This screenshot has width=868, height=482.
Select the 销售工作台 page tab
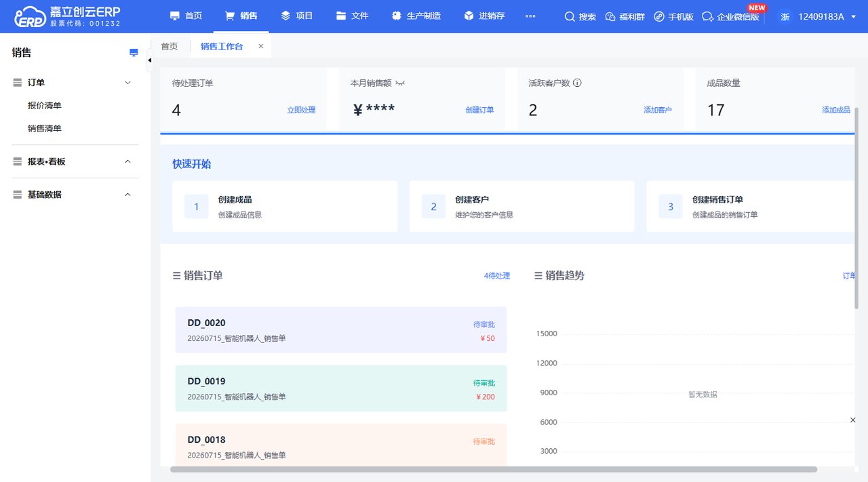tap(222, 46)
